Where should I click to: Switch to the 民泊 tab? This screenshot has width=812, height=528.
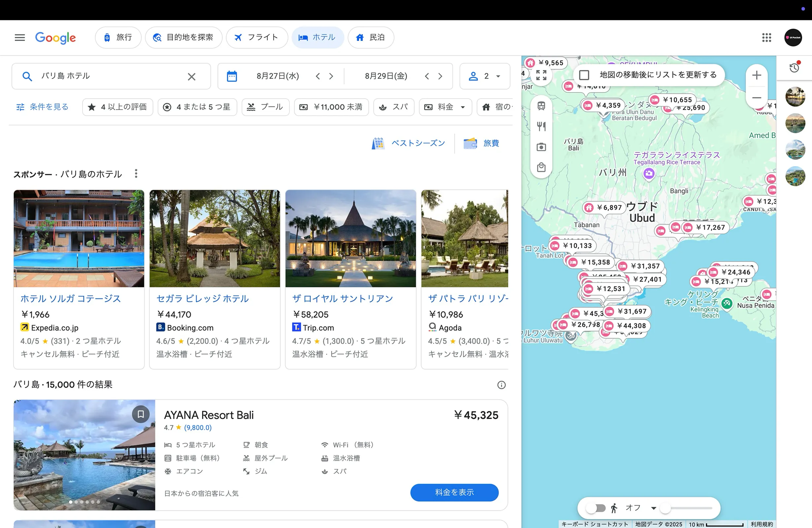pyautogui.click(x=371, y=38)
